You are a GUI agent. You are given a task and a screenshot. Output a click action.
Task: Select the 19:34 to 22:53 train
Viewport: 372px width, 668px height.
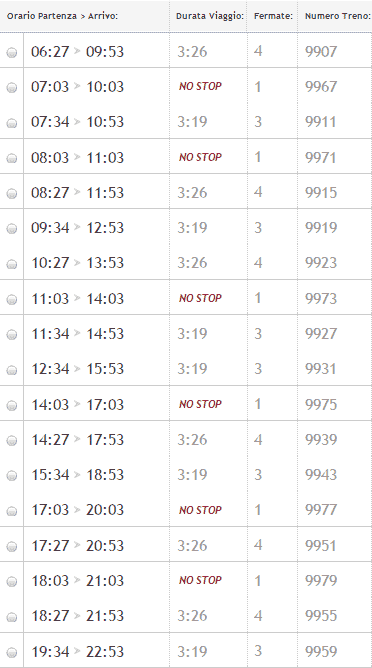(12, 652)
